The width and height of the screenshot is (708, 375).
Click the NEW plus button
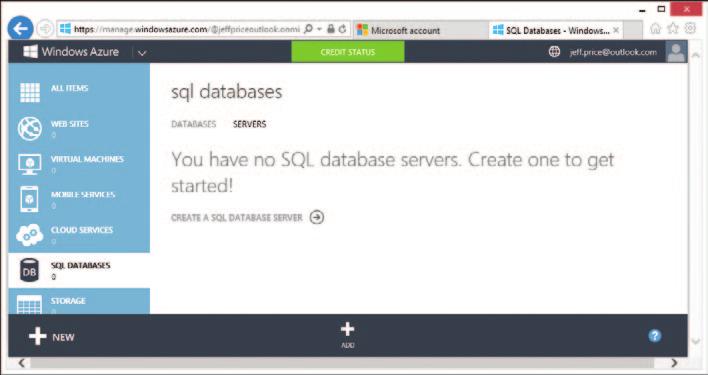[x=51, y=337]
